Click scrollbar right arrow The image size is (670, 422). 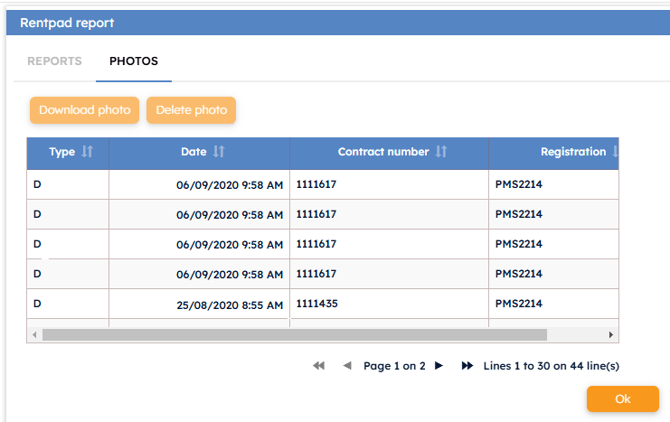tap(611, 335)
